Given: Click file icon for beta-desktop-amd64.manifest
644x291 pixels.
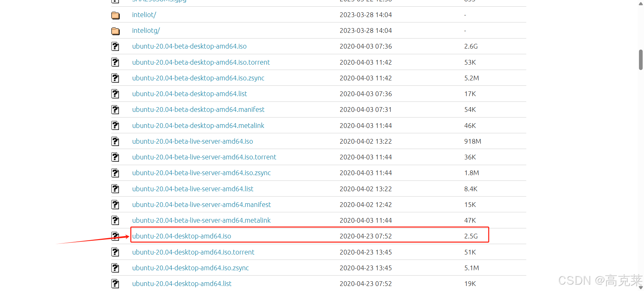Looking at the screenshot, I should [x=115, y=110].
